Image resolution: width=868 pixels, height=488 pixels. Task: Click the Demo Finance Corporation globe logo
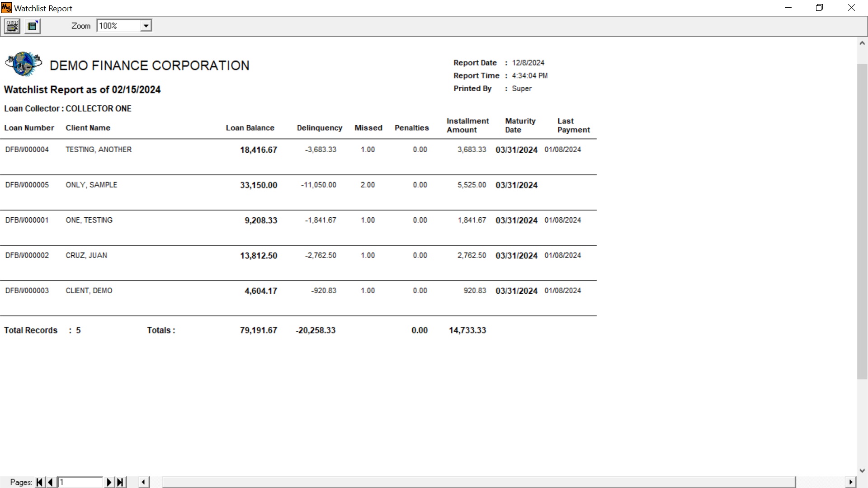(24, 64)
